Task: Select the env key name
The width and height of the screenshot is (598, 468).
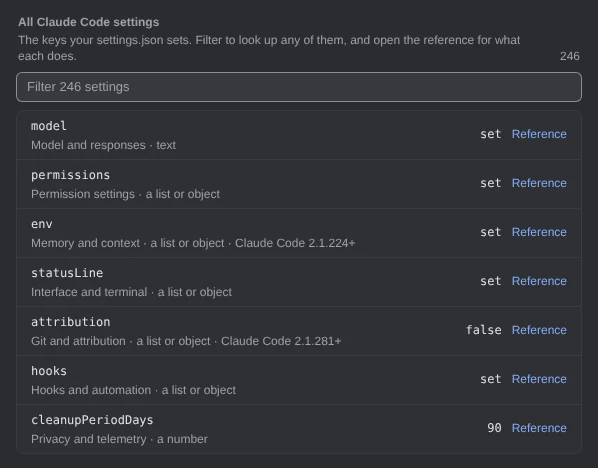Action: tap(42, 224)
